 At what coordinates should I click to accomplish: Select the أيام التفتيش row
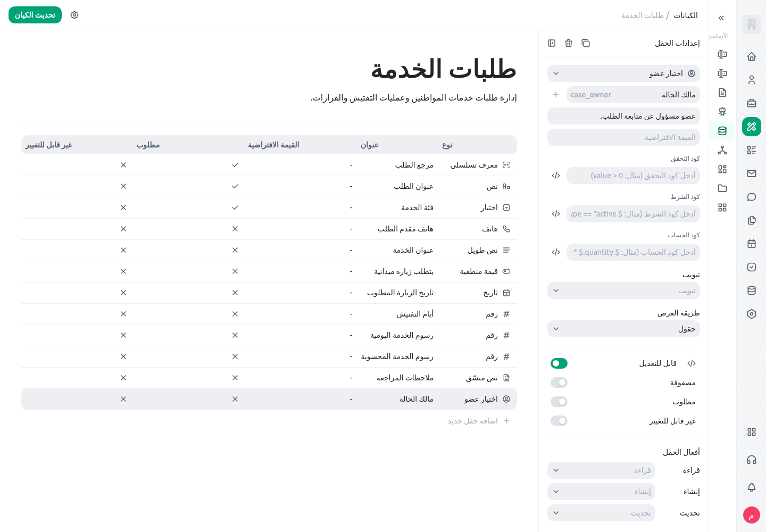[x=269, y=314]
